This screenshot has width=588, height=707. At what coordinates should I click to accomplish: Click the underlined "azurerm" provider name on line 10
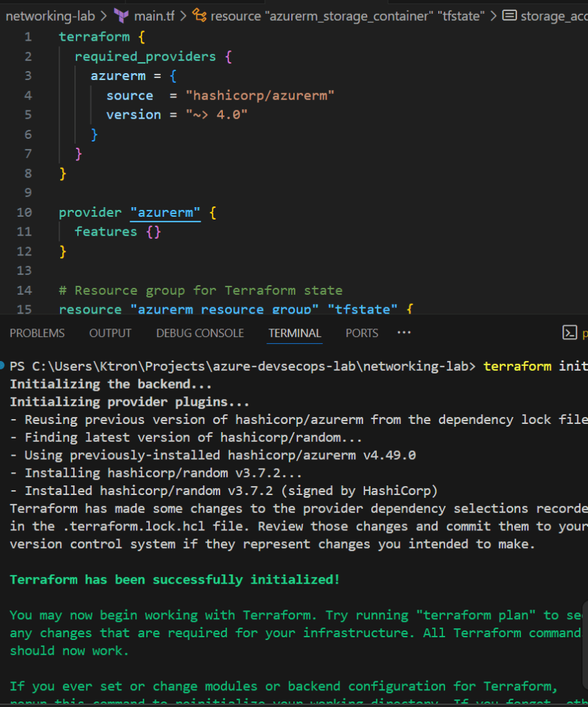166,213
